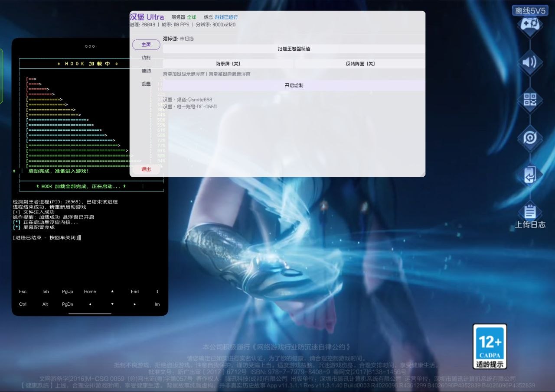Mute the game sound with the speaker icon
The image size is (555, 392).
[x=529, y=62]
